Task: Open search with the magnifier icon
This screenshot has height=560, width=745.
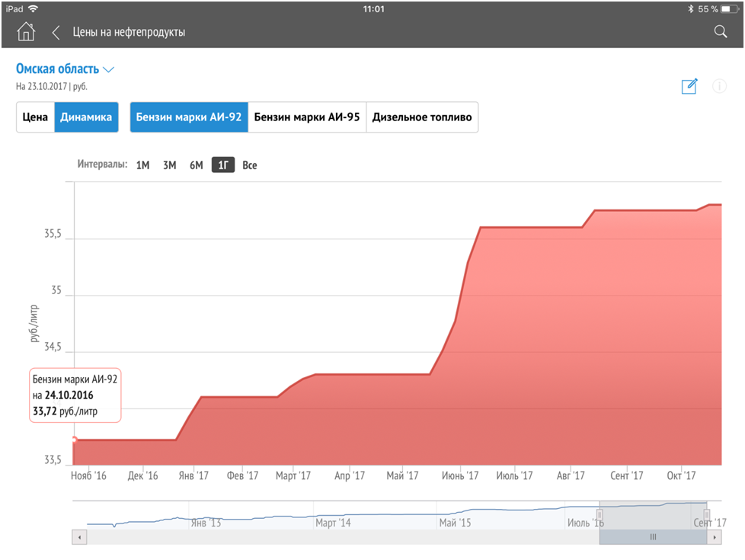Action: coord(720,32)
